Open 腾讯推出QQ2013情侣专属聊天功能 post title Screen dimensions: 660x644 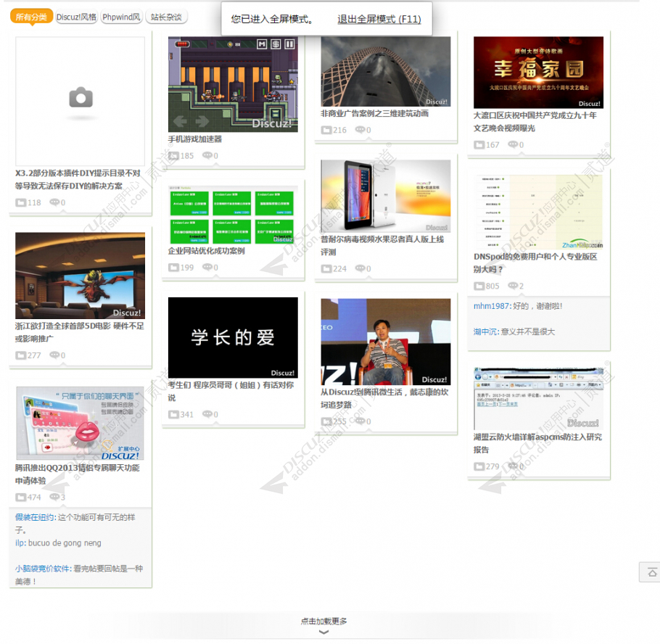coord(78,474)
